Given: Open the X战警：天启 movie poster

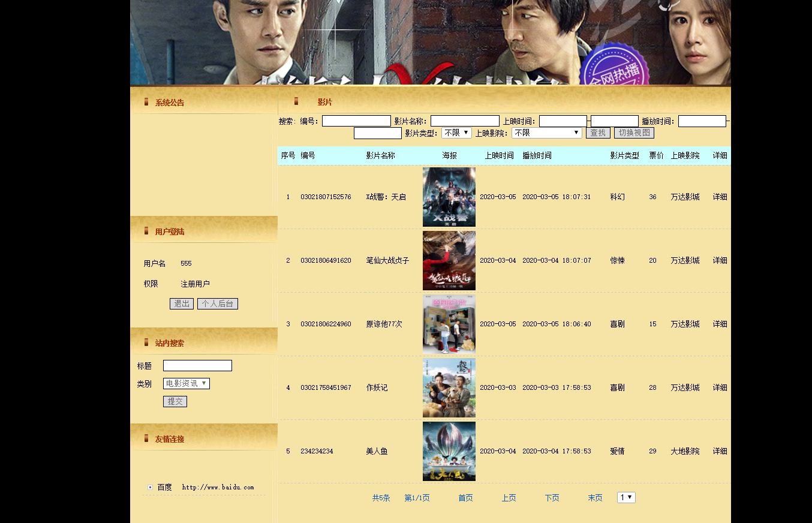Looking at the screenshot, I should click(449, 197).
